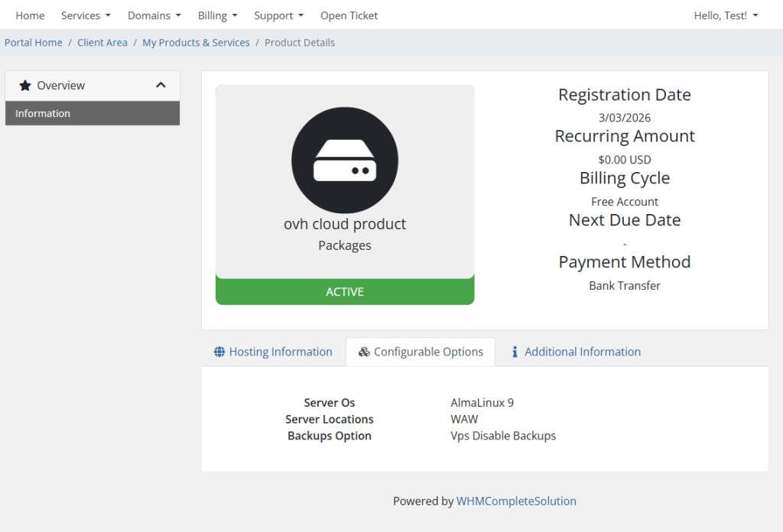
Task: Navigate to Portal Home breadcrumb
Action: [x=33, y=42]
